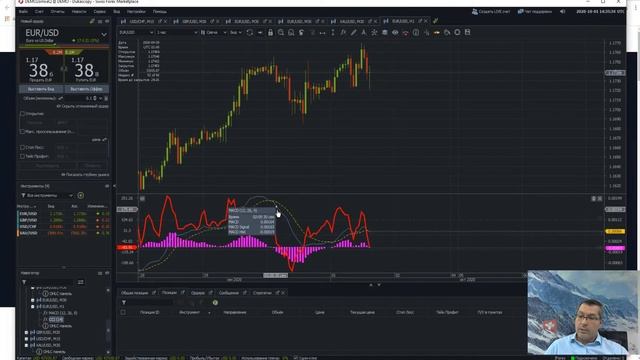Click the Выставить Оффер button
This screenshot has width=640, height=360.
87,89
